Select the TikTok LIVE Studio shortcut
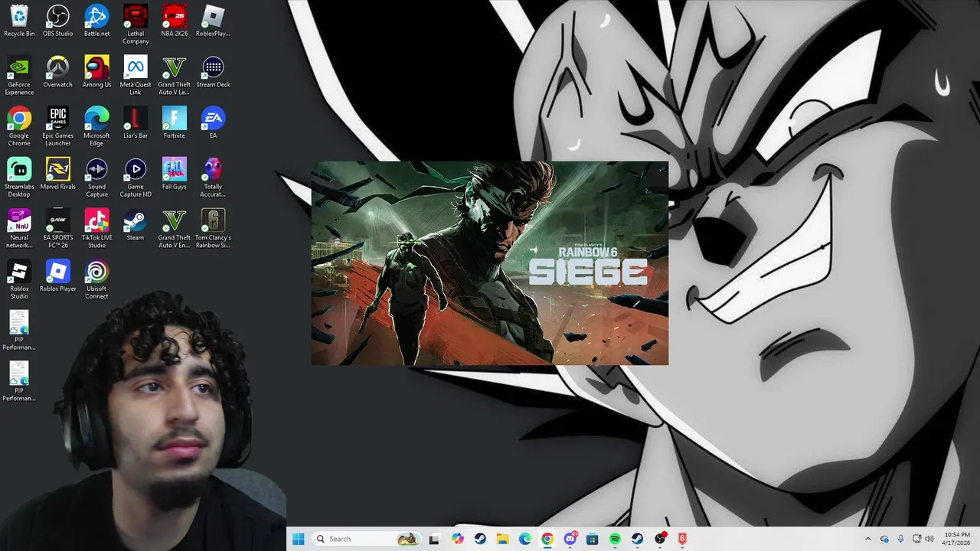 [x=96, y=228]
